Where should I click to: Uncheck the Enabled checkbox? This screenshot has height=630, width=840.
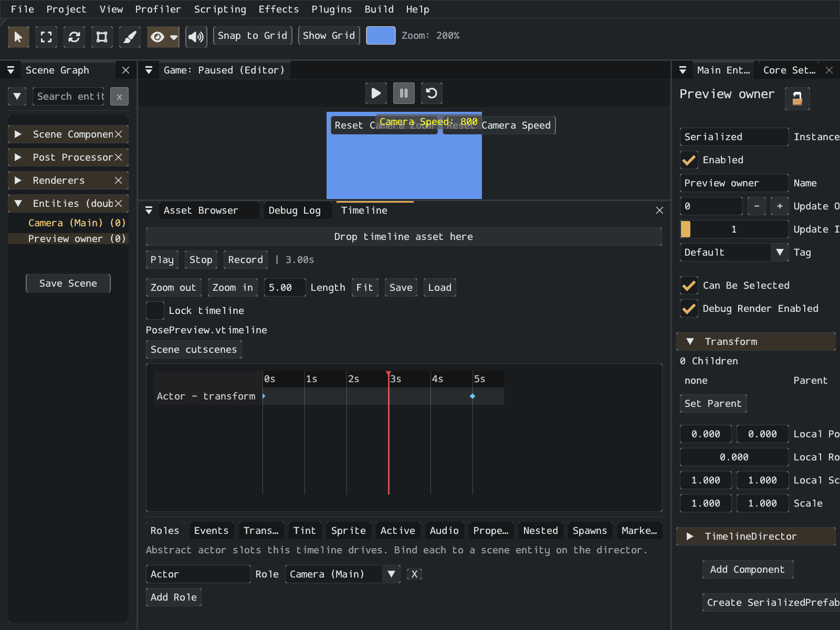pos(689,160)
